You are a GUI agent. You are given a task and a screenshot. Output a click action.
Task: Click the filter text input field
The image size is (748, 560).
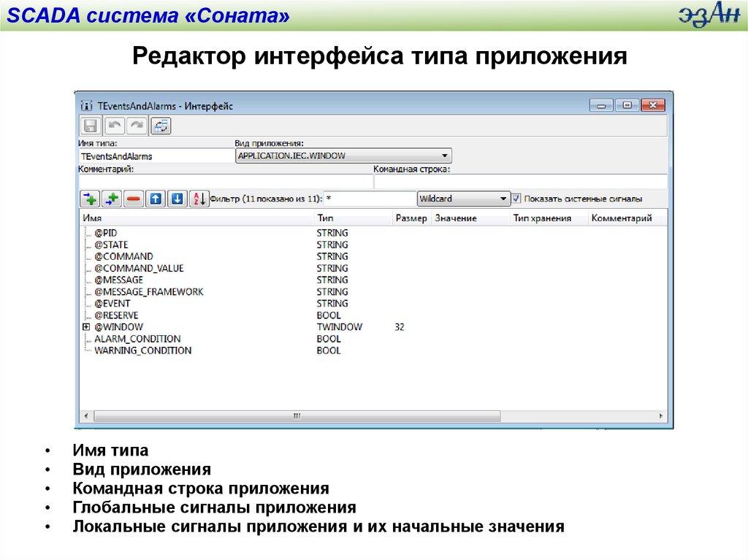click(x=369, y=199)
